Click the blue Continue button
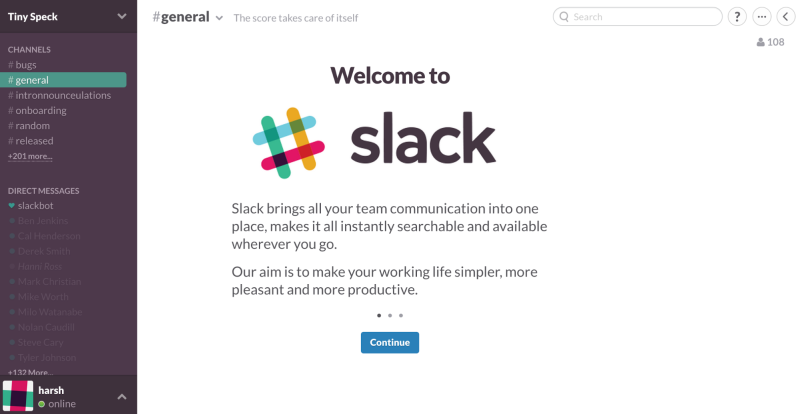 390,343
